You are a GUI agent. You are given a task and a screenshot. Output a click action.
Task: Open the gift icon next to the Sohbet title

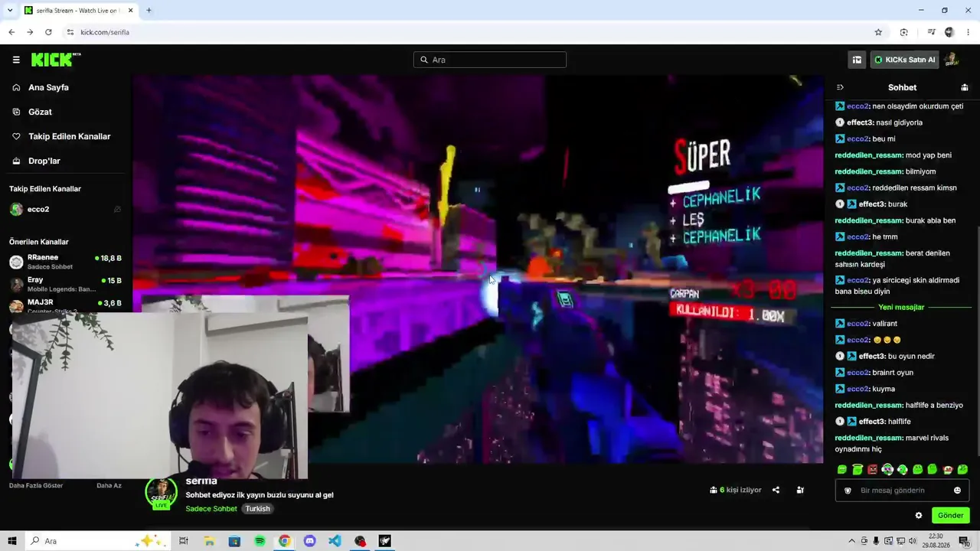[x=965, y=87]
